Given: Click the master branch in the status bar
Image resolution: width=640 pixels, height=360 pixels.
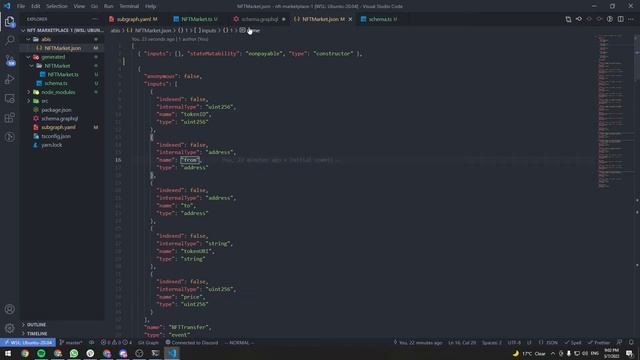Looking at the screenshot, I should pos(71,342).
